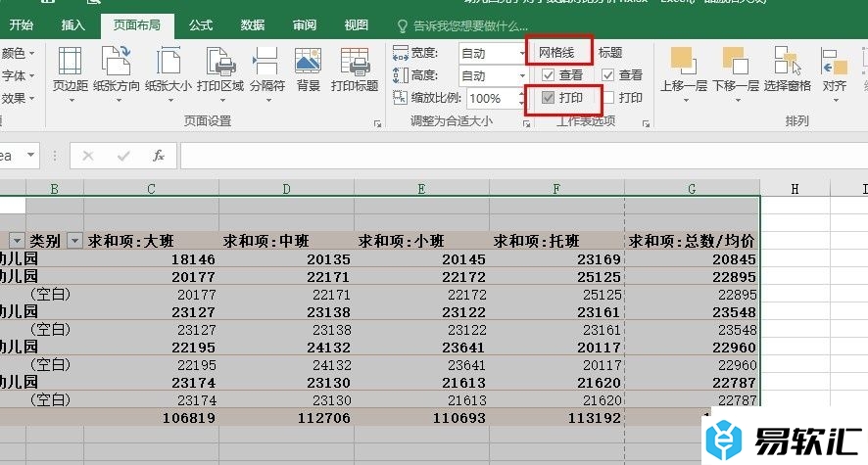The width and height of the screenshot is (868, 465).
Task: Switch to the 公式 tab
Action: click(x=200, y=24)
